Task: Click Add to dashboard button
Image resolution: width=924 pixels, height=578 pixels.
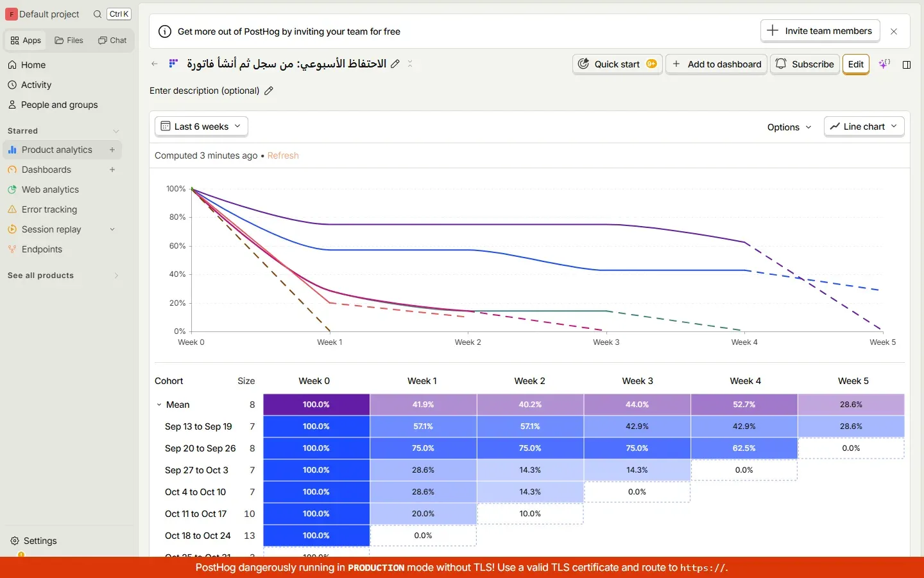Action: pos(716,64)
